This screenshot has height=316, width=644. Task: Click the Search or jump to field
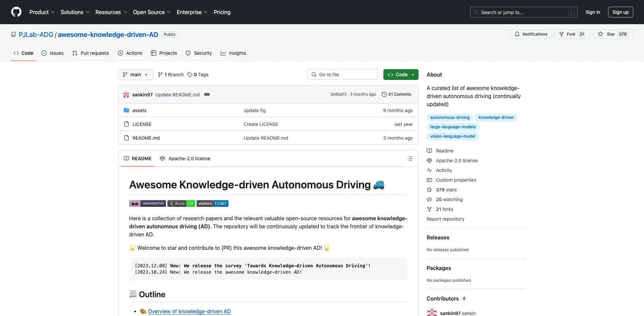pos(524,12)
